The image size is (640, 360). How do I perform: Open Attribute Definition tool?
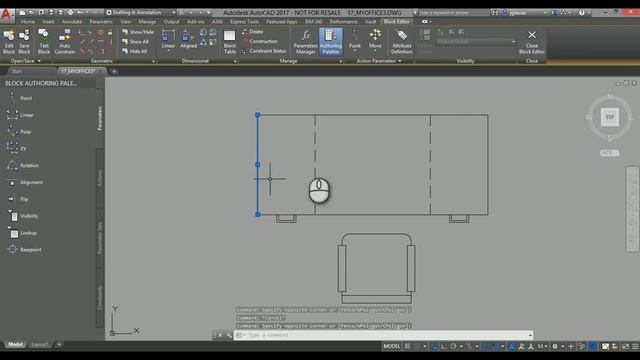click(x=402, y=42)
